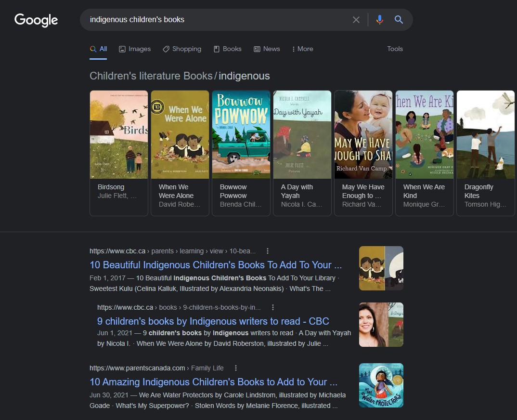Open the May We Have Enough cover

363,134
